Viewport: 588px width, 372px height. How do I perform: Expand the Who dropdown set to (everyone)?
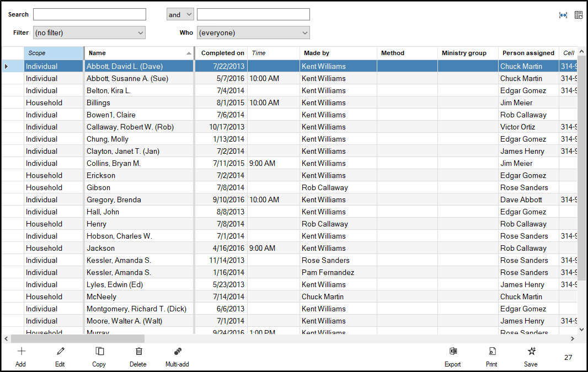point(253,33)
